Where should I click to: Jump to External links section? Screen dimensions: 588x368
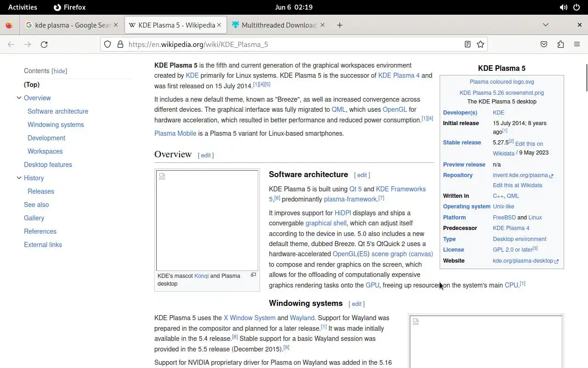tap(43, 245)
